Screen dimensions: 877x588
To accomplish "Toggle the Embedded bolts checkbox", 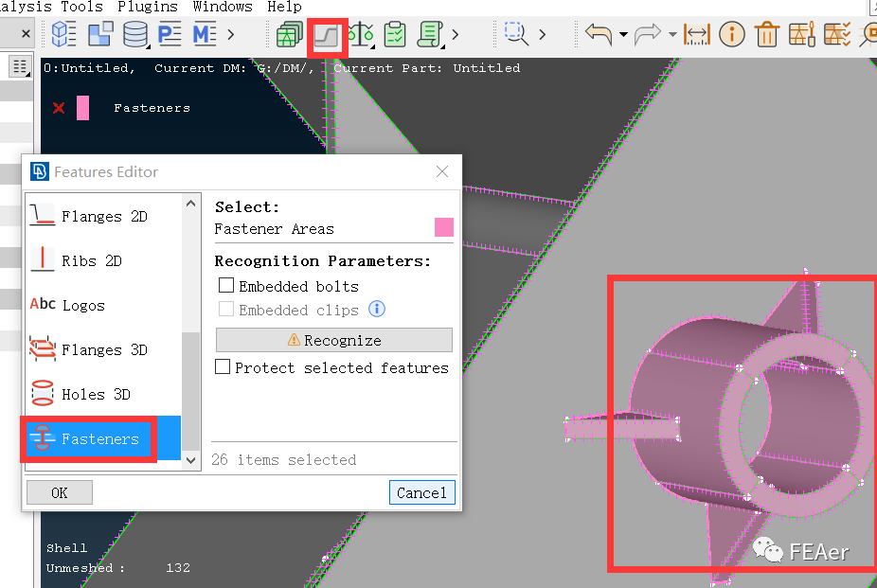I will [x=226, y=286].
